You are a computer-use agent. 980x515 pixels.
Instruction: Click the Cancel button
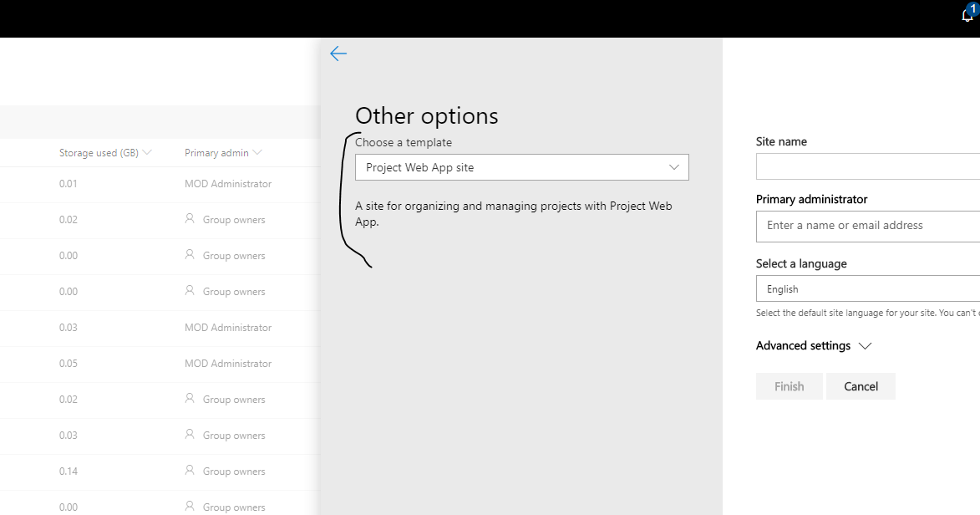861,385
